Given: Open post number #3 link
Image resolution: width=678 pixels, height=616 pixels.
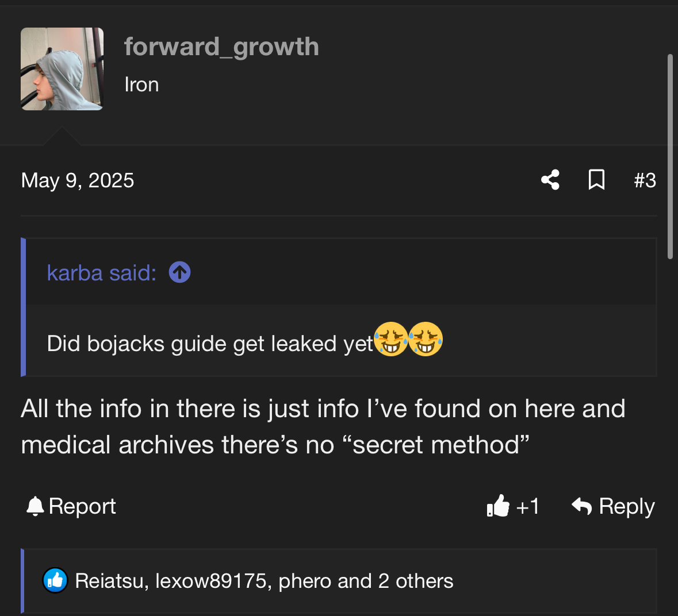Looking at the screenshot, I should point(645,180).
